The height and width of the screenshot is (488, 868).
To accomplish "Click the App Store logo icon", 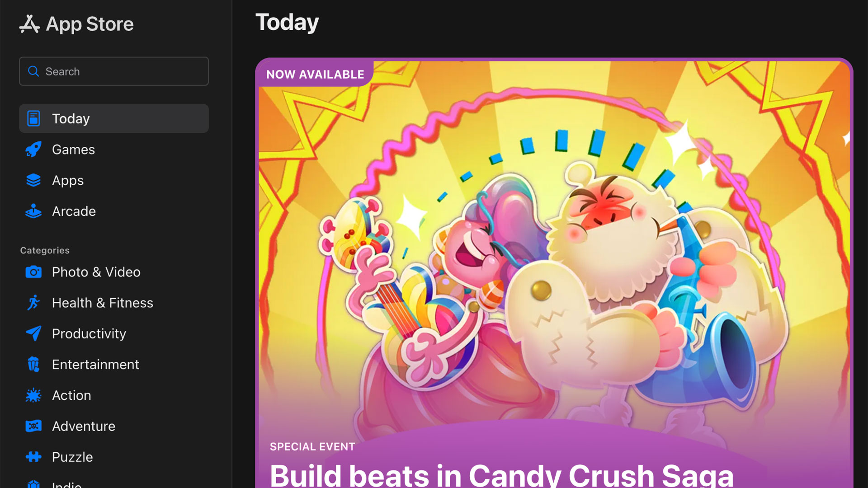I will 29,24.
